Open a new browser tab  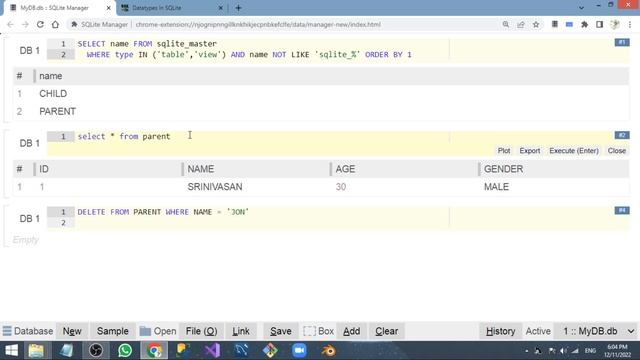pyautogui.click(x=238, y=8)
